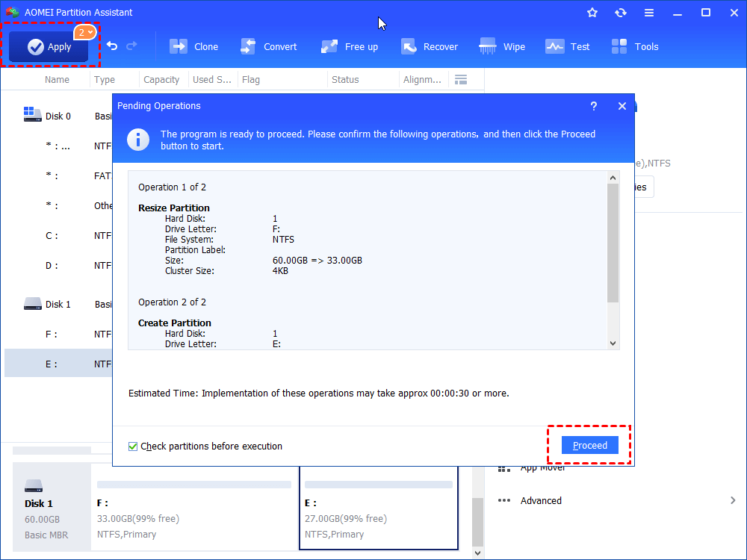Click the Type column header
The image size is (747, 560).
[105, 80]
